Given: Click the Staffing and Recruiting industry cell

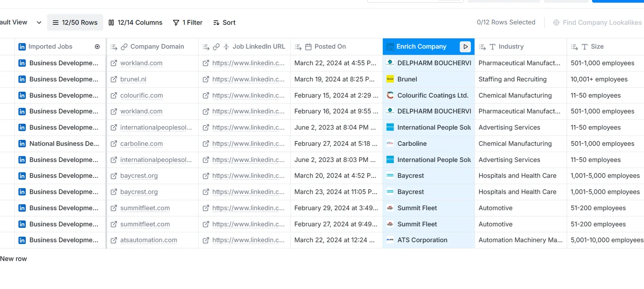Looking at the screenshot, I should pyautogui.click(x=521, y=79).
